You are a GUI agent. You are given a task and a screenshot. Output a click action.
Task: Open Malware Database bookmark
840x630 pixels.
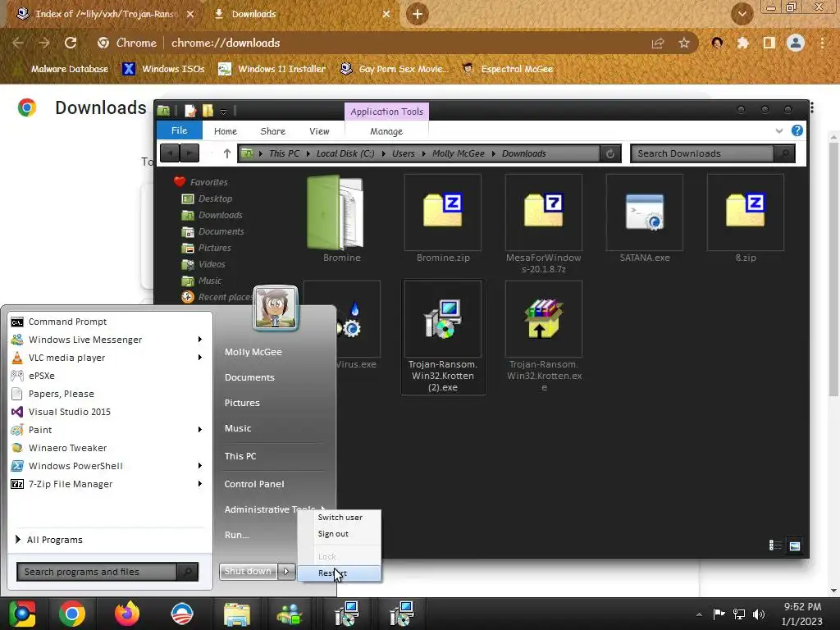(x=62, y=69)
